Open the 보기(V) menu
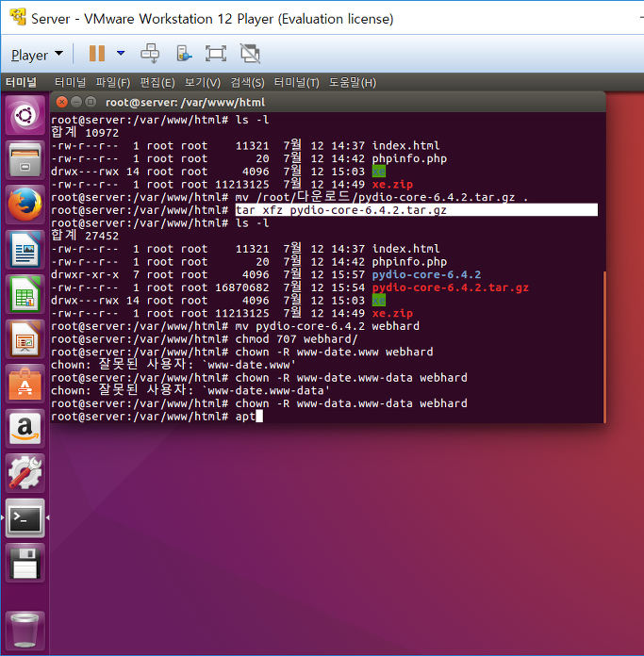 point(203,82)
